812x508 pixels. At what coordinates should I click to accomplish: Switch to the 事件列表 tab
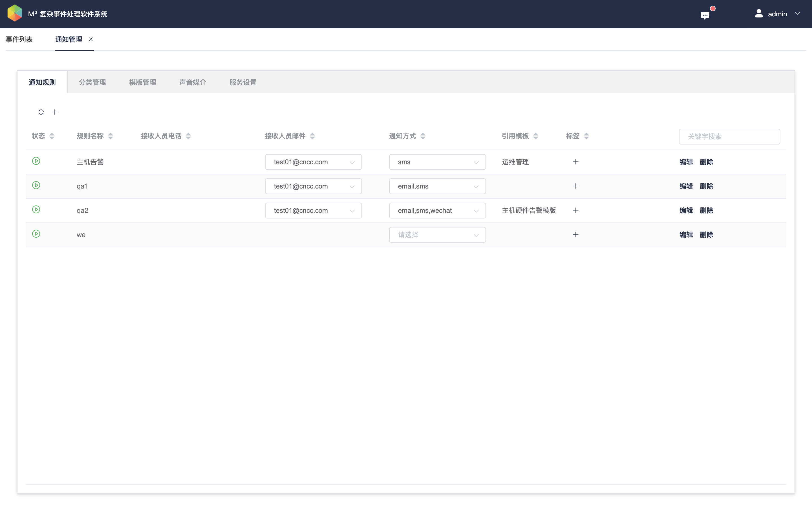coord(19,39)
